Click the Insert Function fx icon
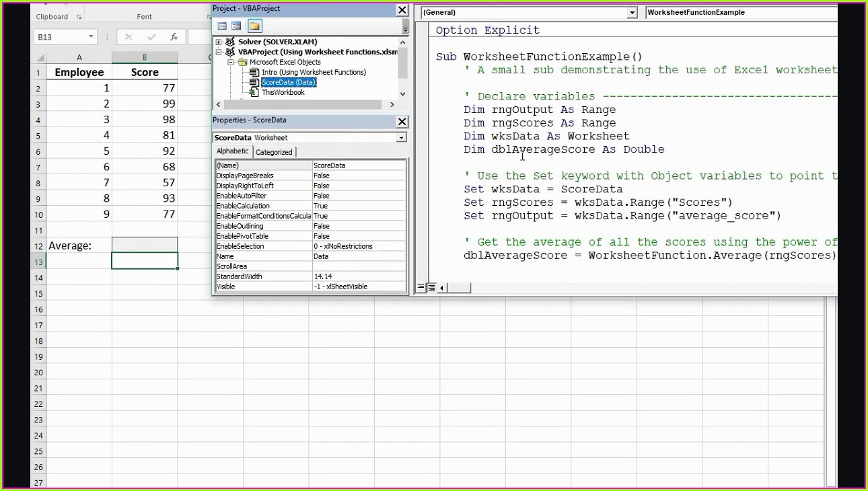 point(174,37)
